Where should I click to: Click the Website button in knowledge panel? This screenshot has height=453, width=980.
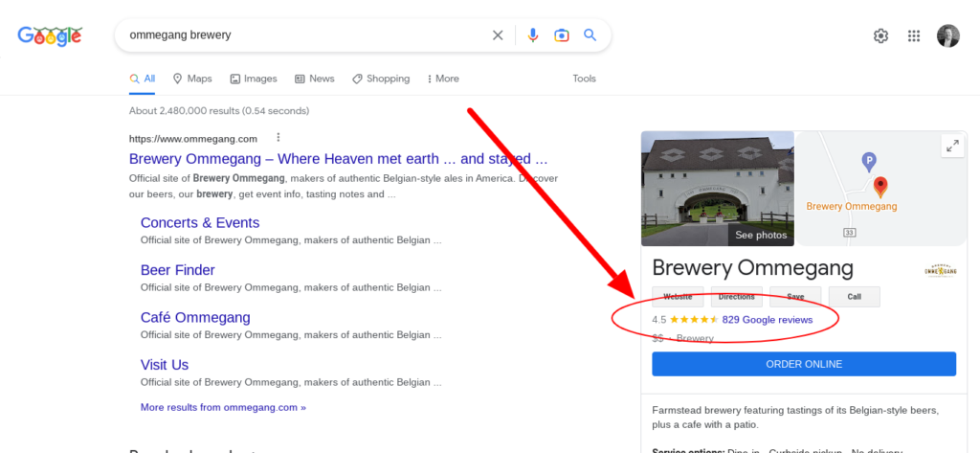pyautogui.click(x=678, y=297)
